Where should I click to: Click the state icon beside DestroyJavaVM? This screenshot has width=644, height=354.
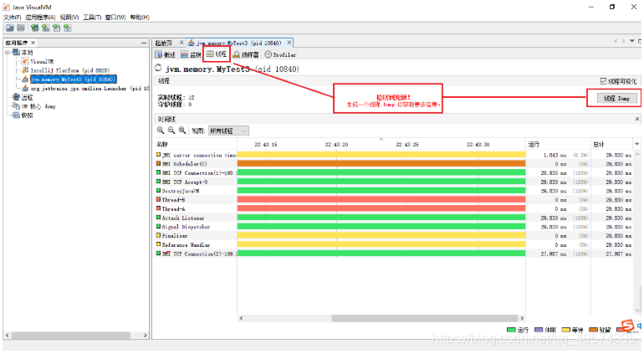click(158, 191)
